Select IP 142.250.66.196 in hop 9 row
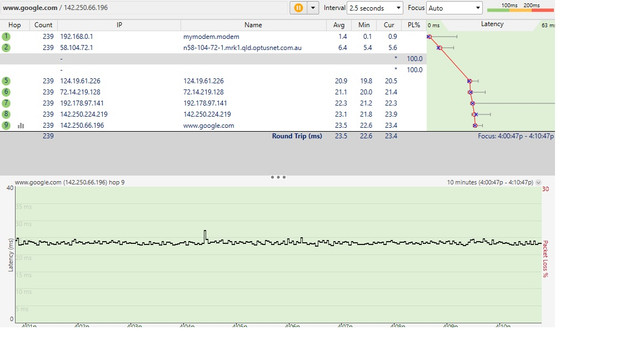 pos(82,125)
